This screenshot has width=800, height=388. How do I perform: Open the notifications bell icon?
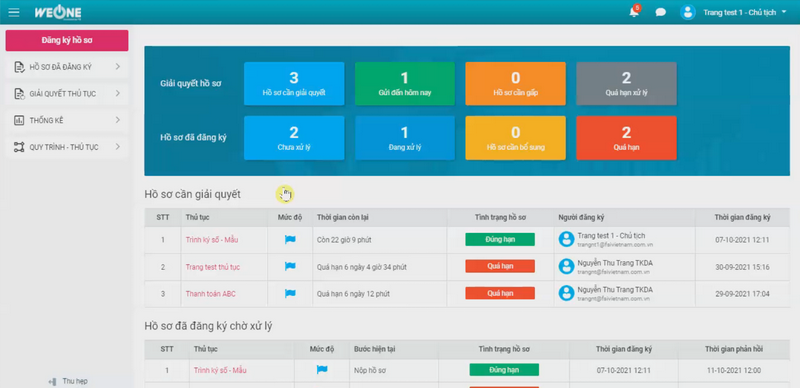[634, 12]
